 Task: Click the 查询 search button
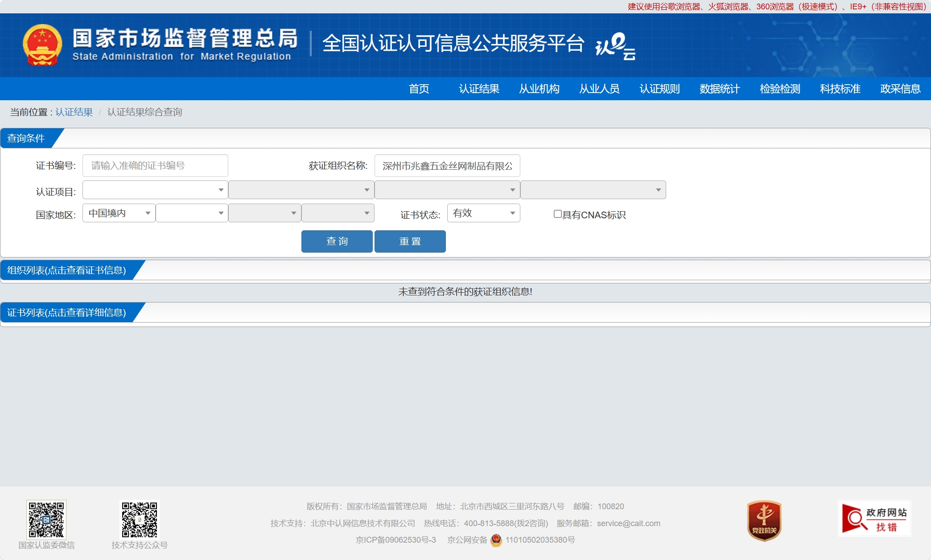[x=337, y=241]
